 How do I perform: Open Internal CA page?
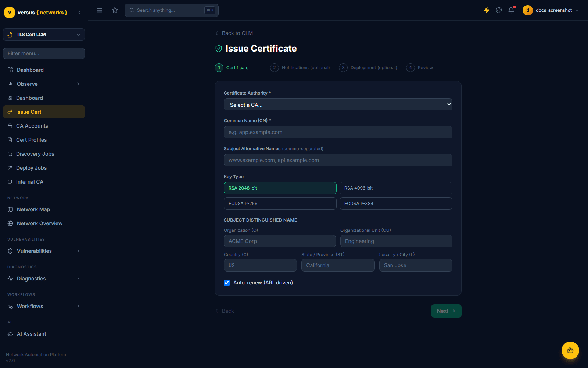click(x=44, y=182)
